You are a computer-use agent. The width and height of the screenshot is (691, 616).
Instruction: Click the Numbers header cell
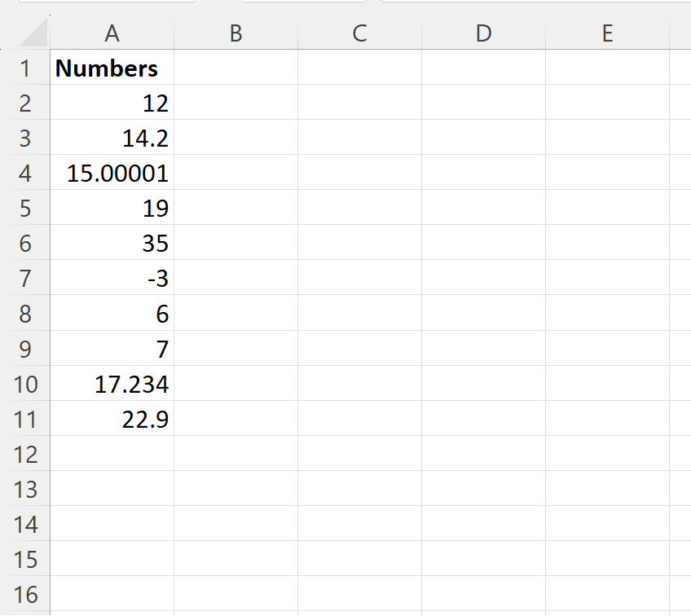pyautogui.click(x=112, y=68)
